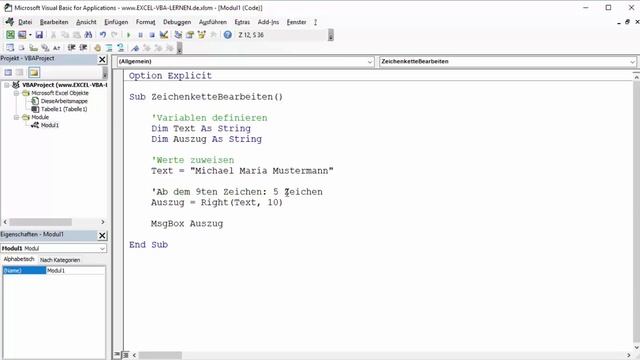Click the Outdent icon on the Edit toolbar
Screen dimensions: 640x360
click(83, 48)
